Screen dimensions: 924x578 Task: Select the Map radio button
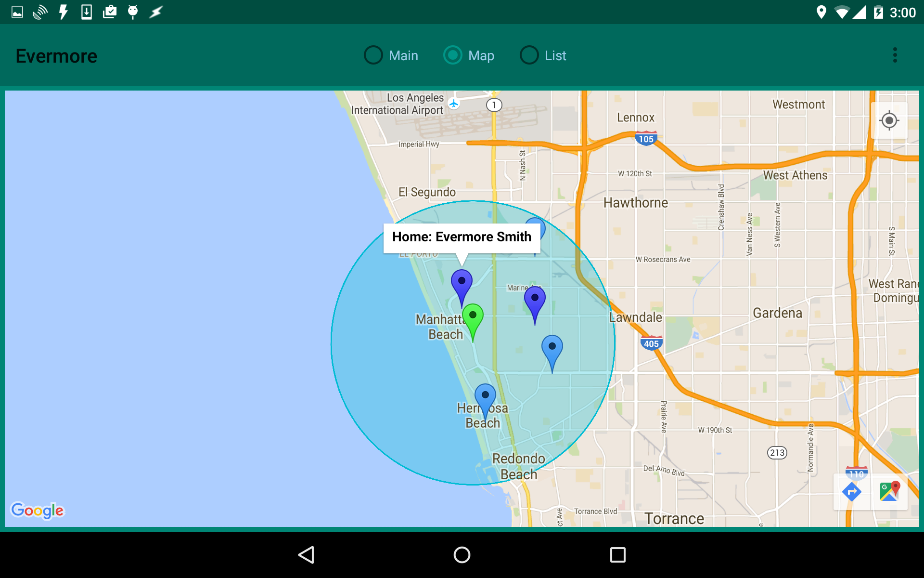453,55
